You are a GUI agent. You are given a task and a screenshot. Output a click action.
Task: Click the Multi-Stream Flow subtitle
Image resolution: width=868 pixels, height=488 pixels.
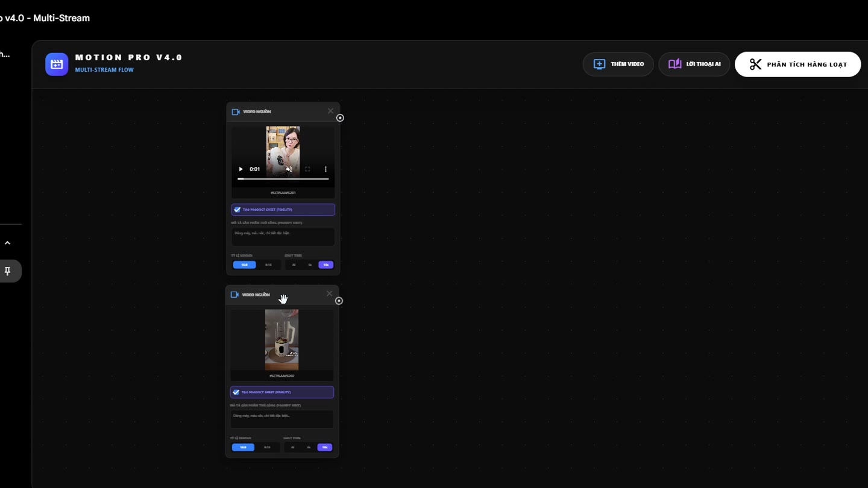point(104,70)
